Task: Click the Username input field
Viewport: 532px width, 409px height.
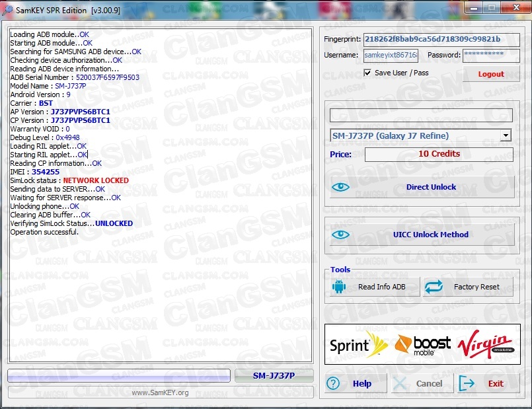Action: [391, 56]
